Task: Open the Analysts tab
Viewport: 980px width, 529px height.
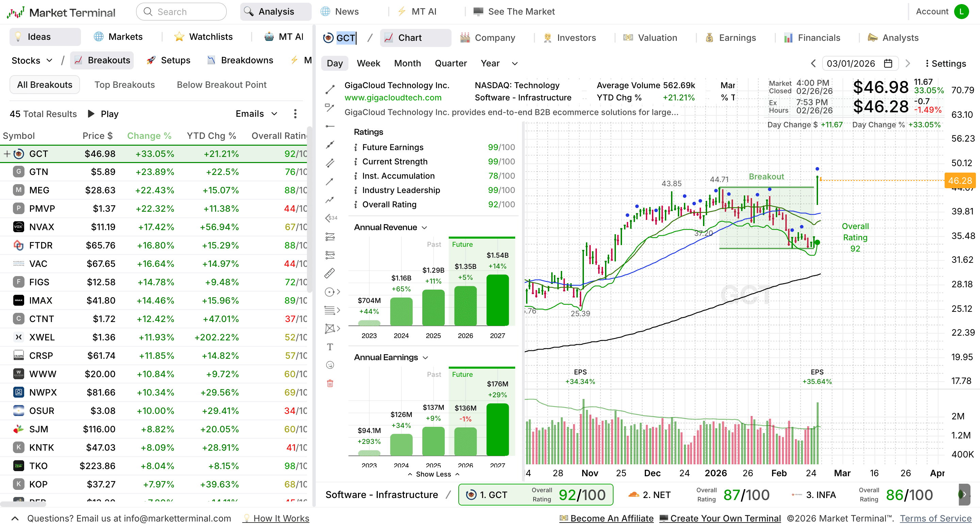Action: (x=893, y=38)
